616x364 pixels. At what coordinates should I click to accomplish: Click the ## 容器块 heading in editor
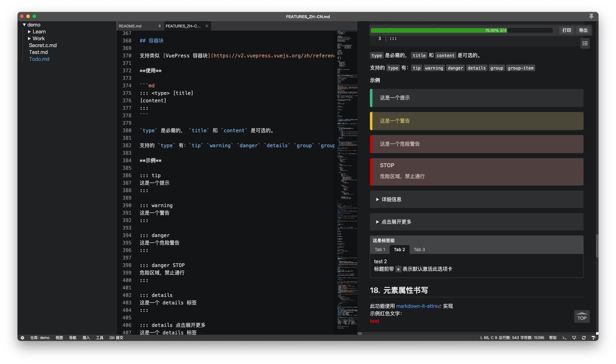[152, 41]
